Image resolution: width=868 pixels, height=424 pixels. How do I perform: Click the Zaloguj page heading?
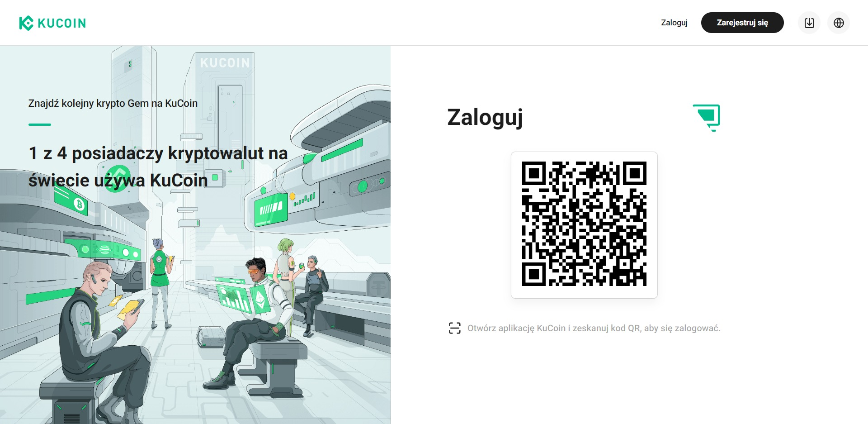click(x=485, y=117)
